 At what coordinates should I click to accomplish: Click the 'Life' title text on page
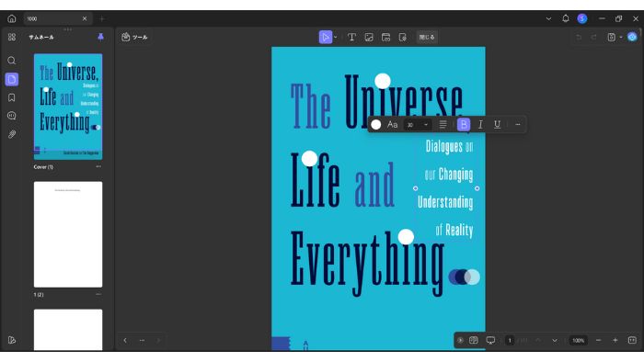coord(315,180)
